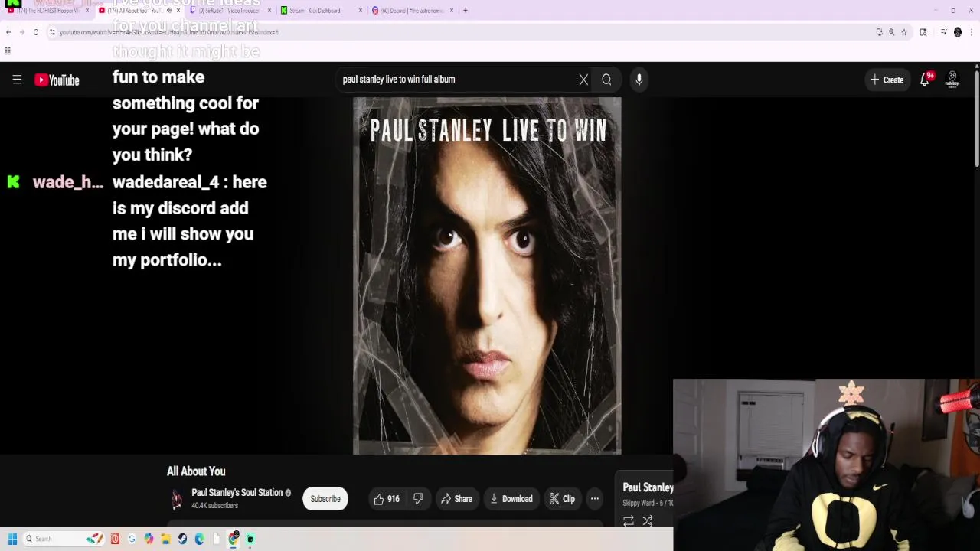Open Steam from taskbar
The width and height of the screenshot is (980, 551).
182,539
